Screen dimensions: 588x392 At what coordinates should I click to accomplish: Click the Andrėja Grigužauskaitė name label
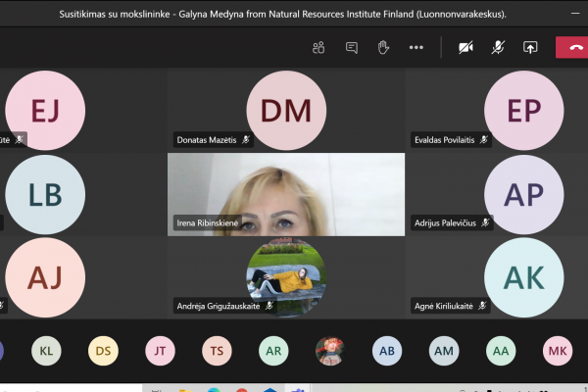(219, 306)
